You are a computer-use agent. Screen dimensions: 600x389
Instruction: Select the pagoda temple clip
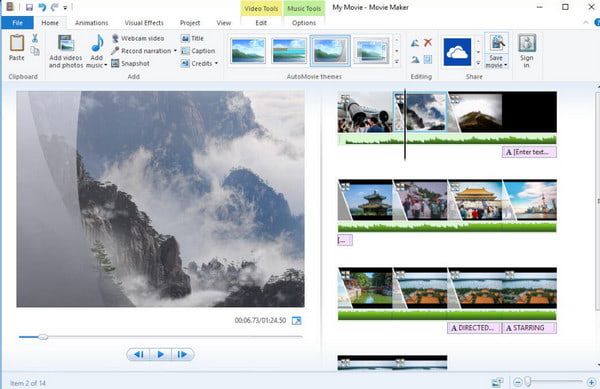[365, 200]
